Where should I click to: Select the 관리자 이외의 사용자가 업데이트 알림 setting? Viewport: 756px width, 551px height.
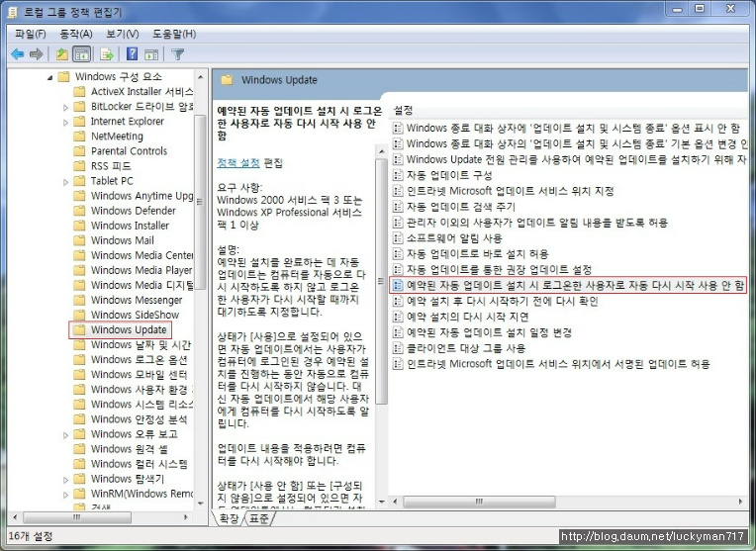pos(530,223)
